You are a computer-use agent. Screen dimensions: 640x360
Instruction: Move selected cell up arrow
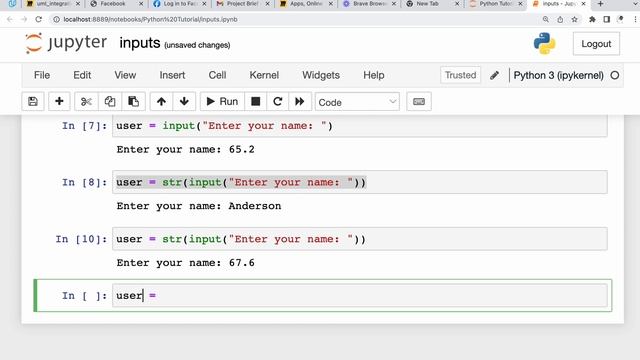[161, 101]
